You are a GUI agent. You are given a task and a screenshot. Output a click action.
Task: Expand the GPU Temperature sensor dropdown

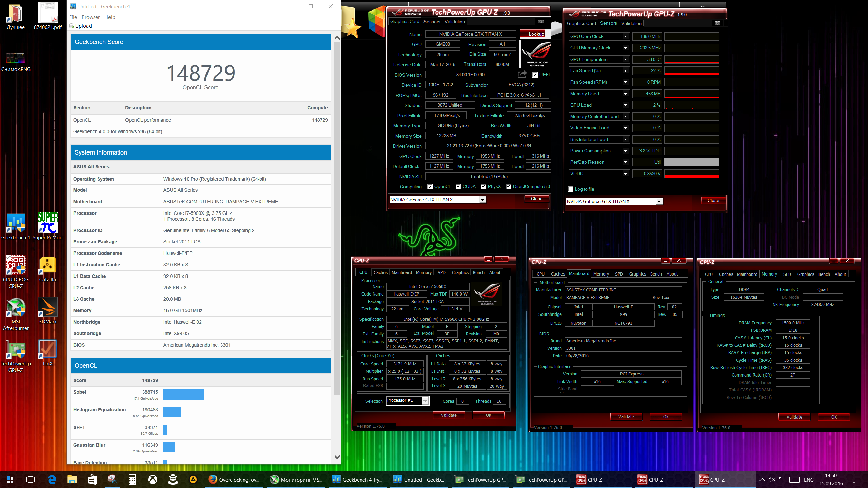click(625, 60)
